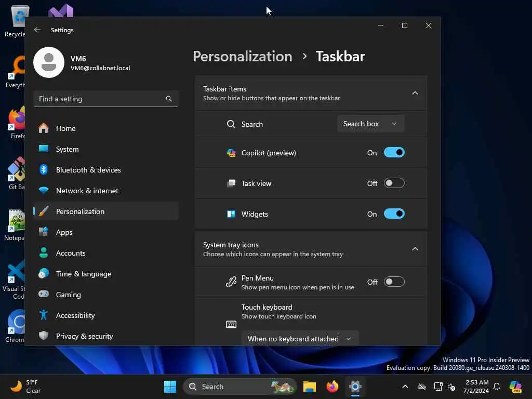Open the weather widget showing 51°F
The image size is (532, 399).
click(x=26, y=387)
